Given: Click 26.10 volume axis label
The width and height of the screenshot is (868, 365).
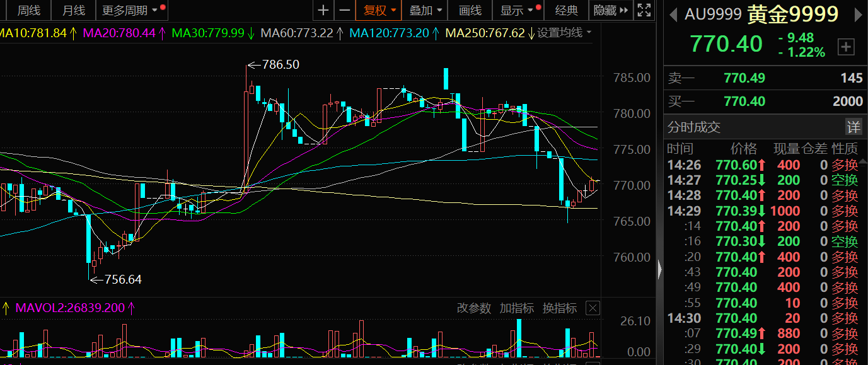Looking at the screenshot, I should [x=635, y=322].
